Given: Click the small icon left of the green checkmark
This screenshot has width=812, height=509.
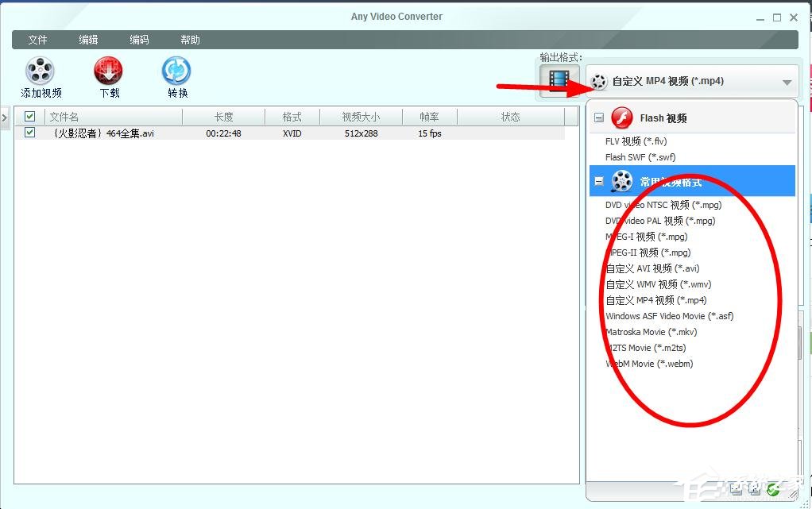Looking at the screenshot, I should [755, 490].
